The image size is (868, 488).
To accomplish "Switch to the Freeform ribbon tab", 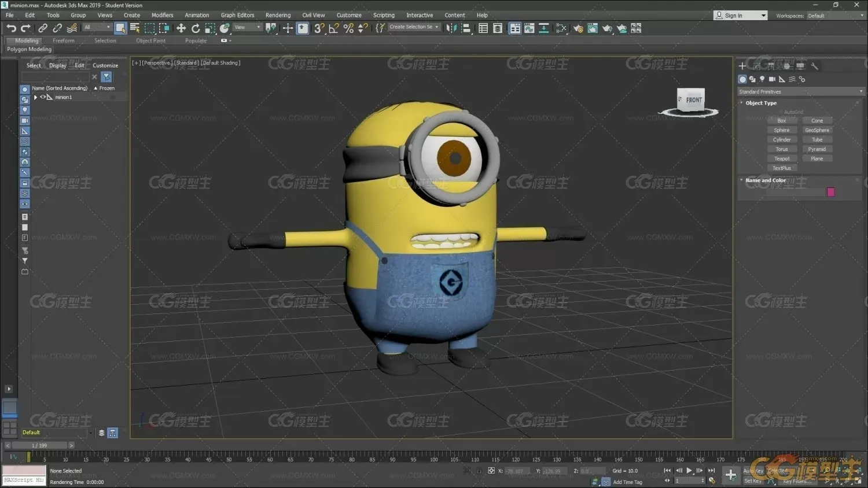I will (x=64, y=40).
